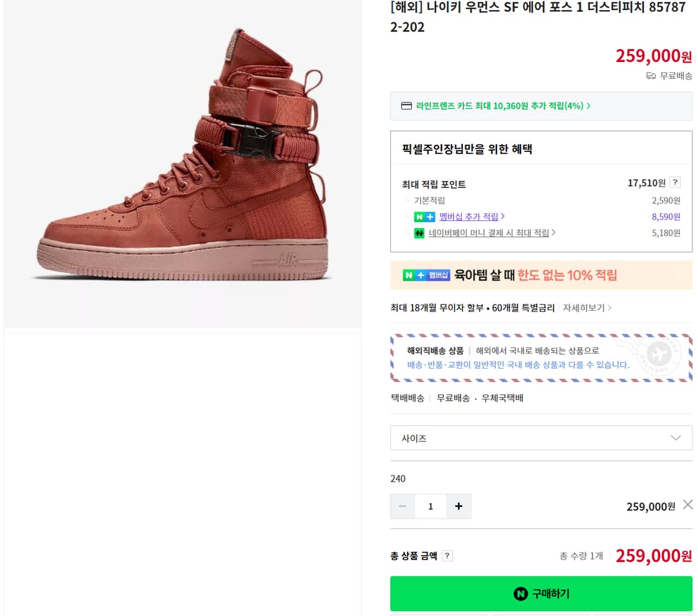Open the 사이즈 size dropdown

tap(541, 437)
